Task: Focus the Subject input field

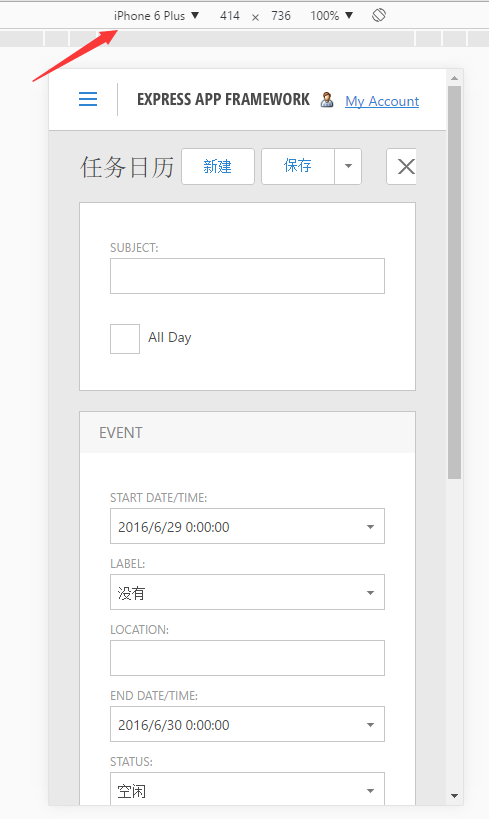Action: pyautogui.click(x=247, y=276)
